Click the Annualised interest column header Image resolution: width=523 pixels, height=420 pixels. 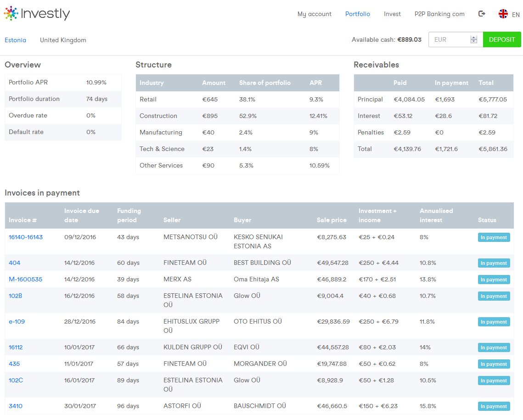[x=436, y=215]
